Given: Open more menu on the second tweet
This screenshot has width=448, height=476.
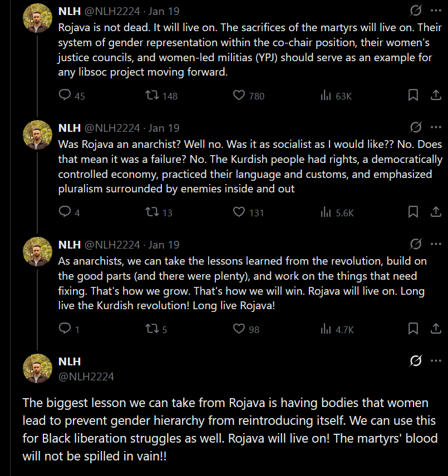Looking at the screenshot, I should pyautogui.click(x=436, y=127).
